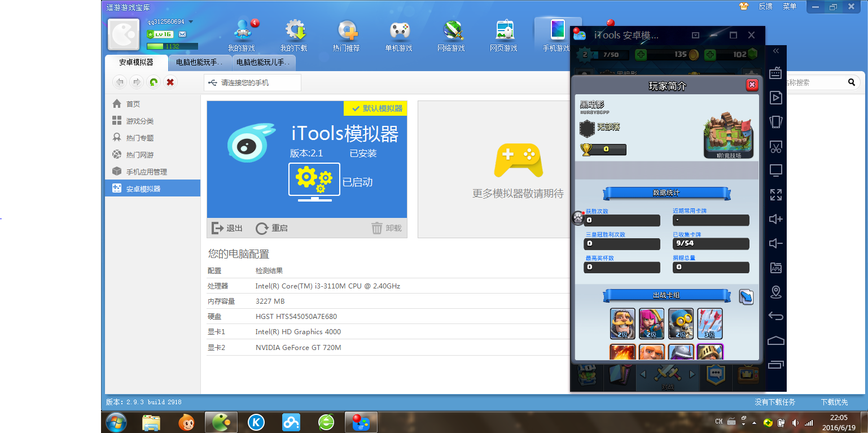Toggle the 默认模拟器 checkmark
868x433 pixels.
pos(356,108)
